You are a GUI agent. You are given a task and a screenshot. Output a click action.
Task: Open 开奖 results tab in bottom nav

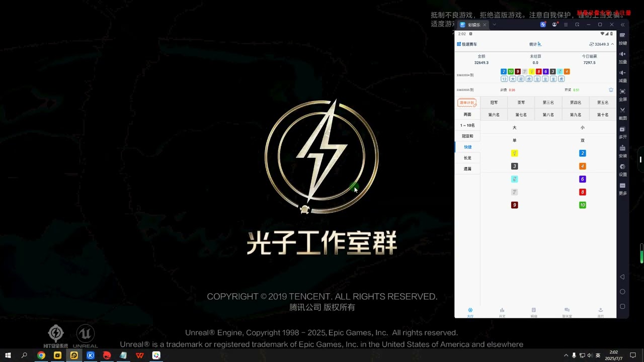[502, 312]
